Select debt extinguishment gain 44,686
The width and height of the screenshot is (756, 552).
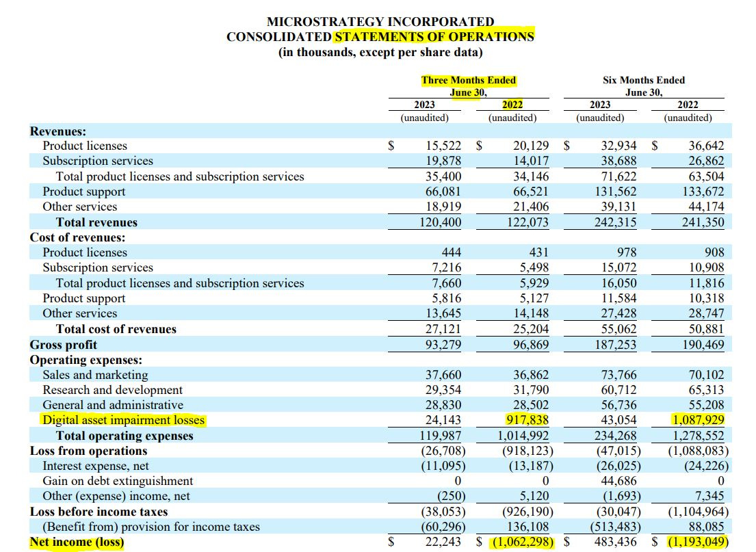(x=618, y=481)
